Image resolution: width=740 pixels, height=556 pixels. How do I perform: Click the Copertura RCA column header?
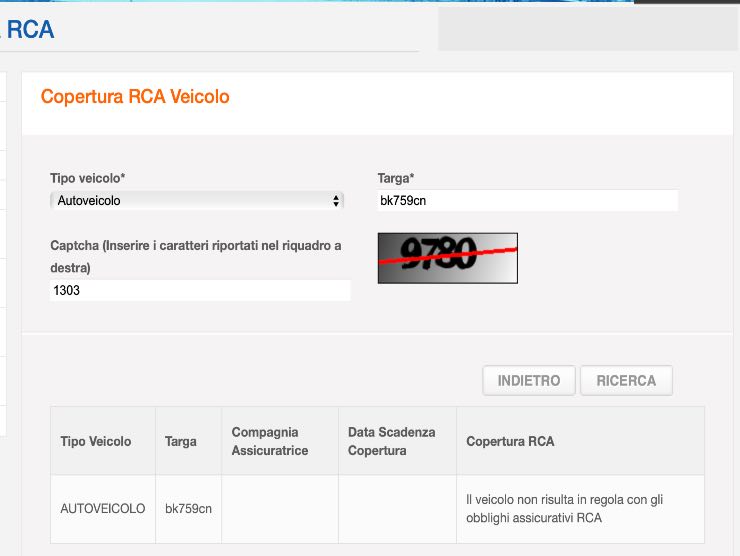pyautogui.click(x=510, y=441)
